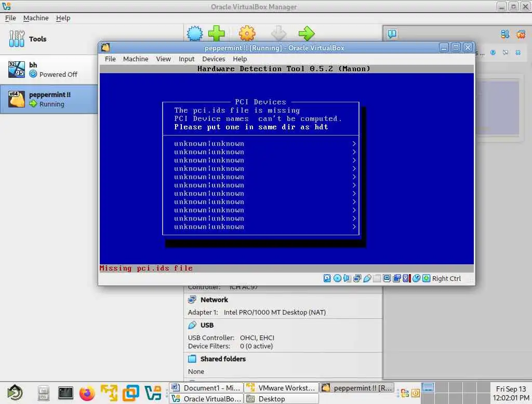Click the mouse integration icon in VM status bar

pyautogui.click(x=416, y=278)
